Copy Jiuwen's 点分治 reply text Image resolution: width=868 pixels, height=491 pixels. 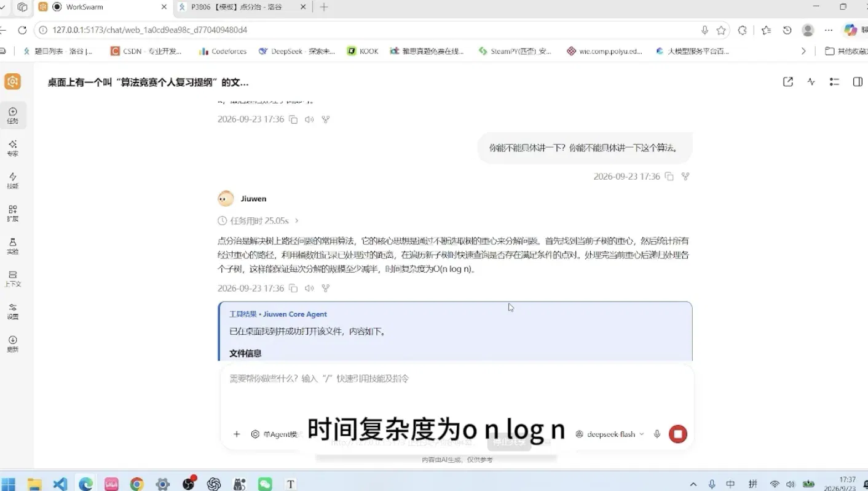pos(293,288)
